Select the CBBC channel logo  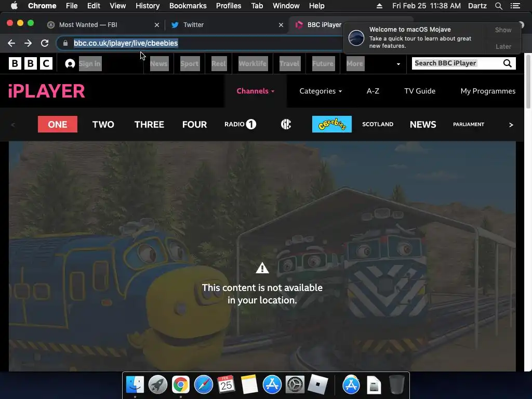pyautogui.click(x=286, y=124)
